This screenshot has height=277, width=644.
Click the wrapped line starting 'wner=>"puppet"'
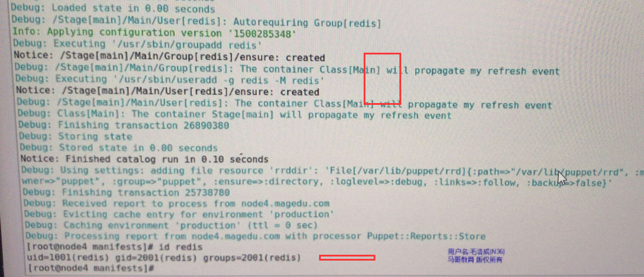click(317, 182)
